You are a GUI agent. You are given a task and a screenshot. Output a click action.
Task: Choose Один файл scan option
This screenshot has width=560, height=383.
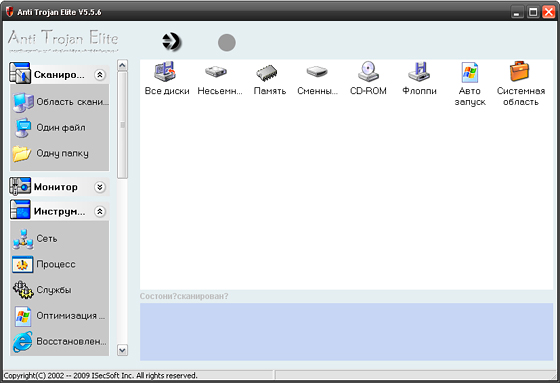pos(49,128)
